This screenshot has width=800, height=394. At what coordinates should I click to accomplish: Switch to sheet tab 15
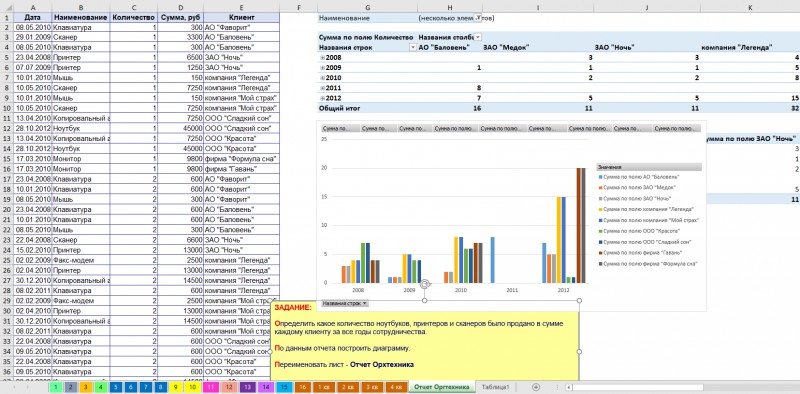click(x=284, y=387)
